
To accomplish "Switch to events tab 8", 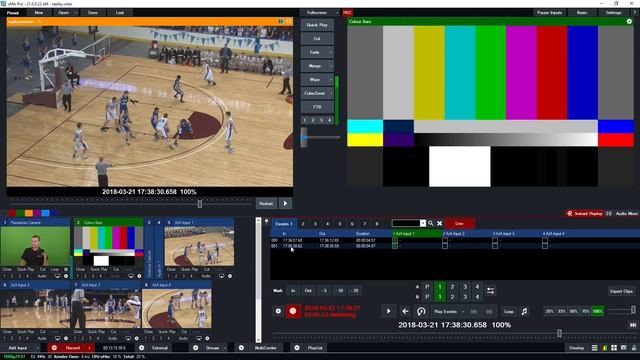I will [377, 224].
